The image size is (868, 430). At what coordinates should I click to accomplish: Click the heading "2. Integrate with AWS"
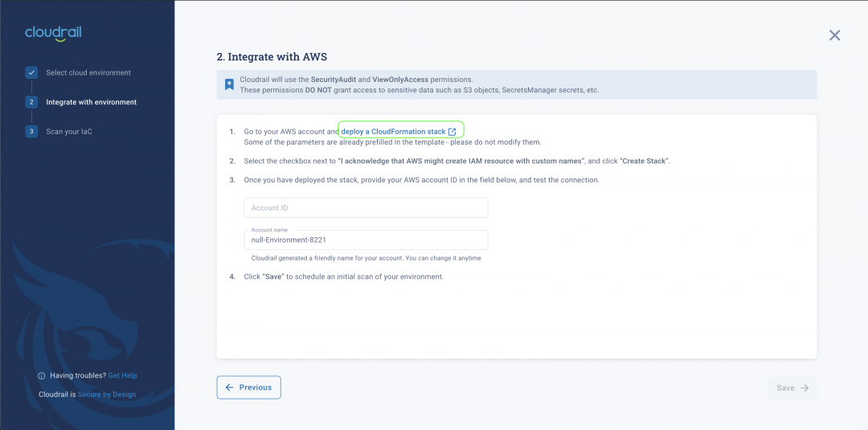(272, 56)
